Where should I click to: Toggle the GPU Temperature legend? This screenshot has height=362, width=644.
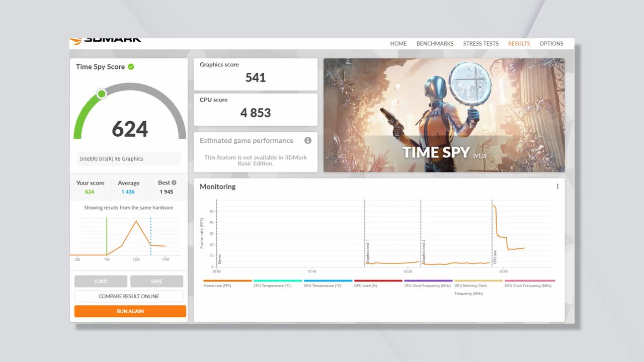tap(323, 286)
